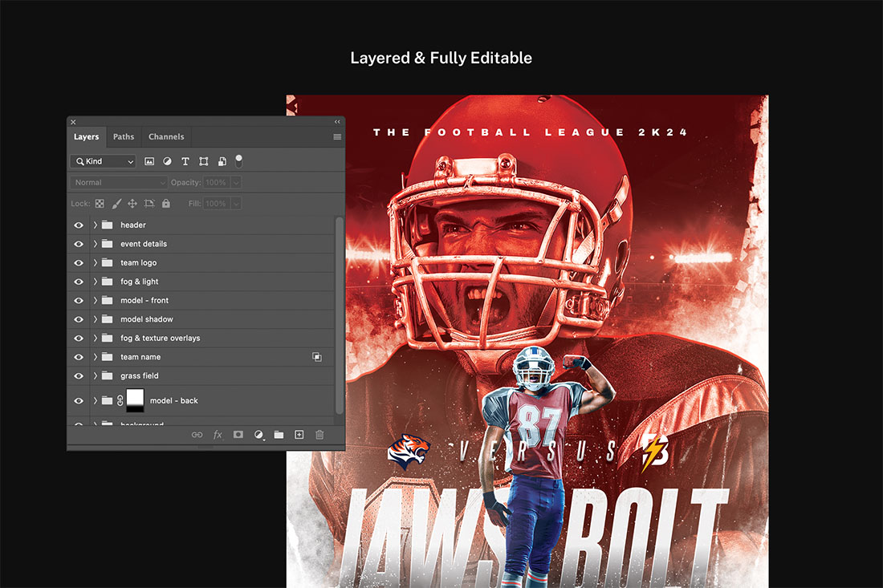Open the fx layer style menu

pyautogui.click(x=218, y=435)
